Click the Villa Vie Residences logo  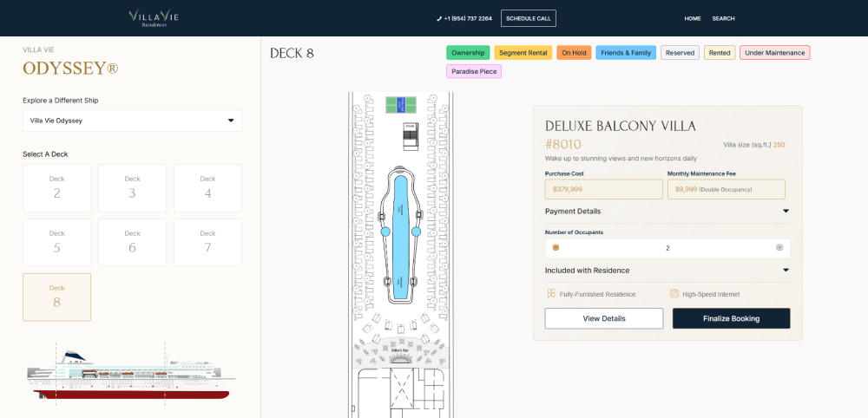(x=154, y=18)
